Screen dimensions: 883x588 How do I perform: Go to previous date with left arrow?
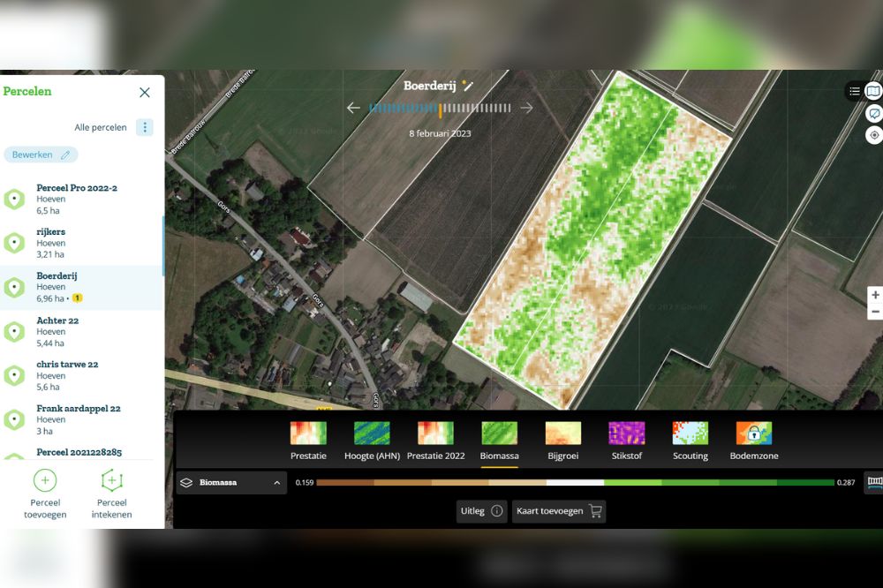coord(353,108)
